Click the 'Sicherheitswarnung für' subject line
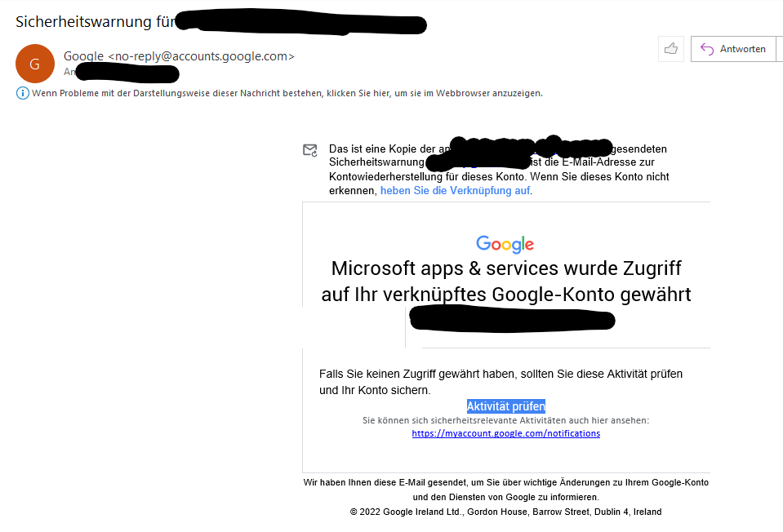This screenshot has width=783, height=532. pyautogui.click(x=96, y=22)
